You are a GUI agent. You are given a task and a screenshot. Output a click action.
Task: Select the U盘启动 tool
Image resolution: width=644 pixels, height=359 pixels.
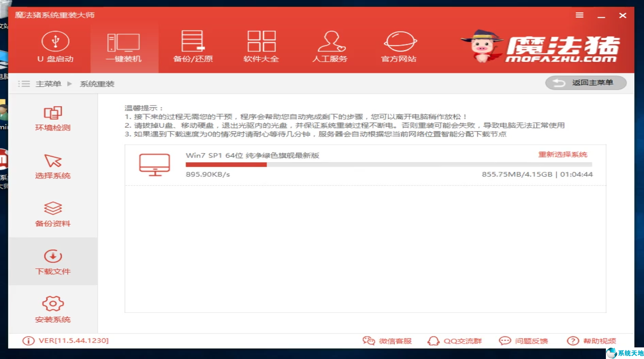coord(55,47)
